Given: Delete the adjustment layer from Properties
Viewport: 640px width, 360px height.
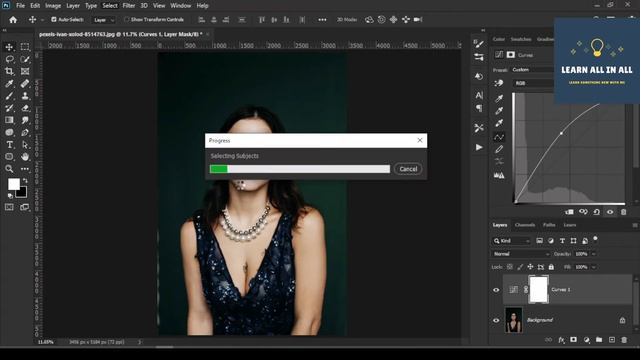Looking at the screenshot, I should (623, 212).
